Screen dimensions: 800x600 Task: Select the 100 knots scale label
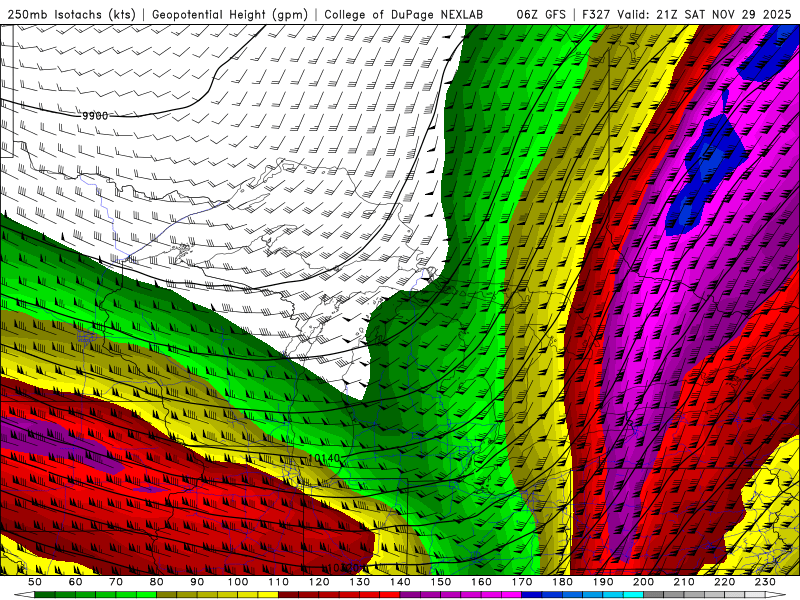pyautogui.click(x=238, y=582)
